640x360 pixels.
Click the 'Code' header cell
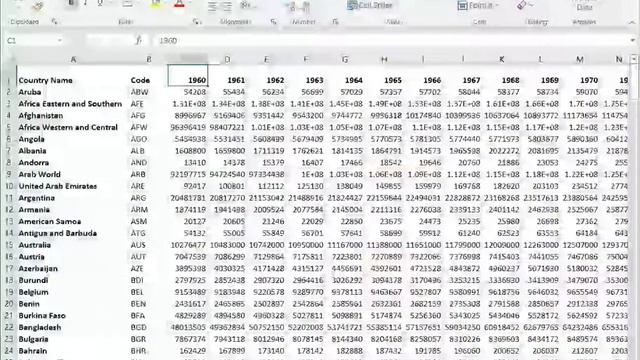(x=140, y=80)
